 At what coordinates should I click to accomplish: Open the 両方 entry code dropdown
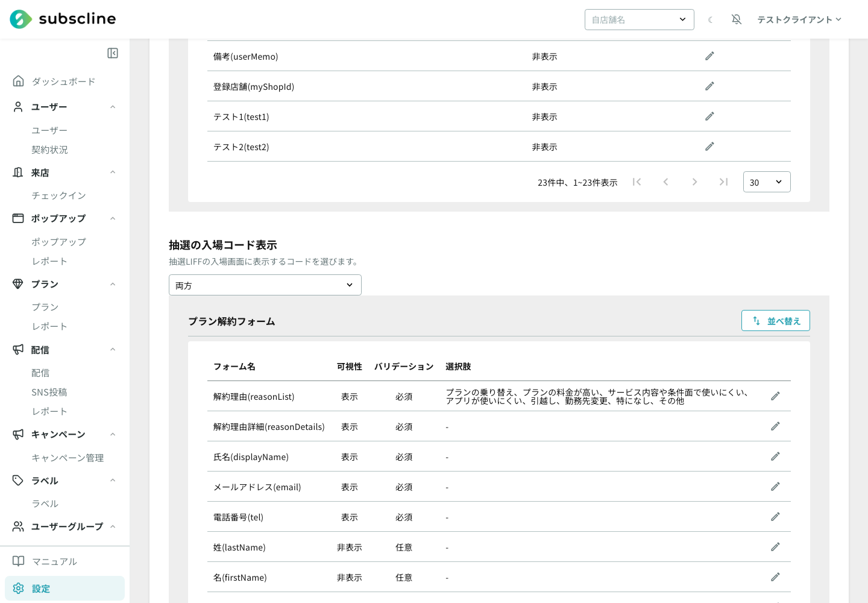265,285
